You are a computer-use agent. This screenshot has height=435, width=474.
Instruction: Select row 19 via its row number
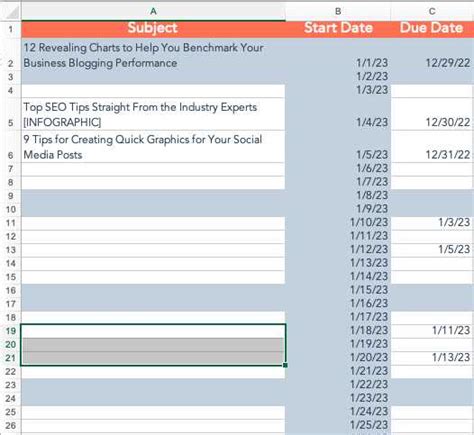pos(11,331)
